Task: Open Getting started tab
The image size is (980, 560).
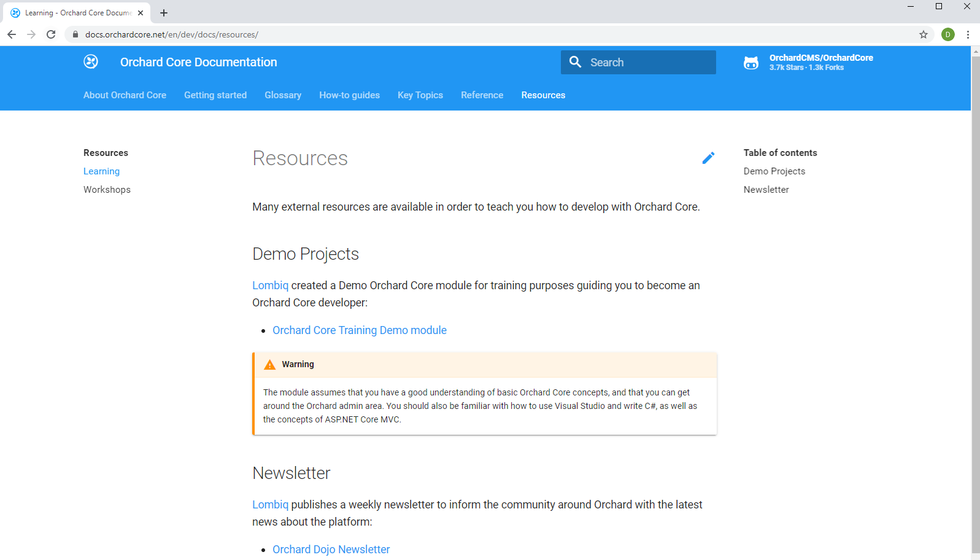Action: pyautogui.click(x=215, y=95)
